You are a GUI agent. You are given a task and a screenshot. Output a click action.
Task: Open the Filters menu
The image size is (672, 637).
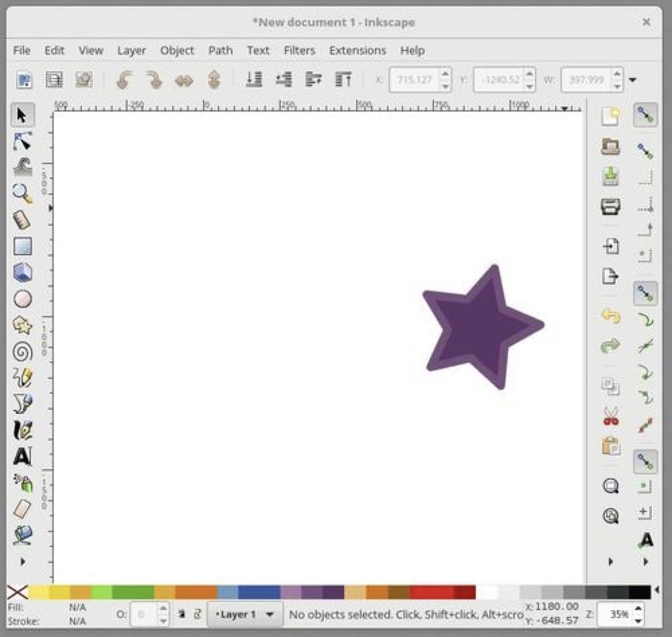click(299, 50)
